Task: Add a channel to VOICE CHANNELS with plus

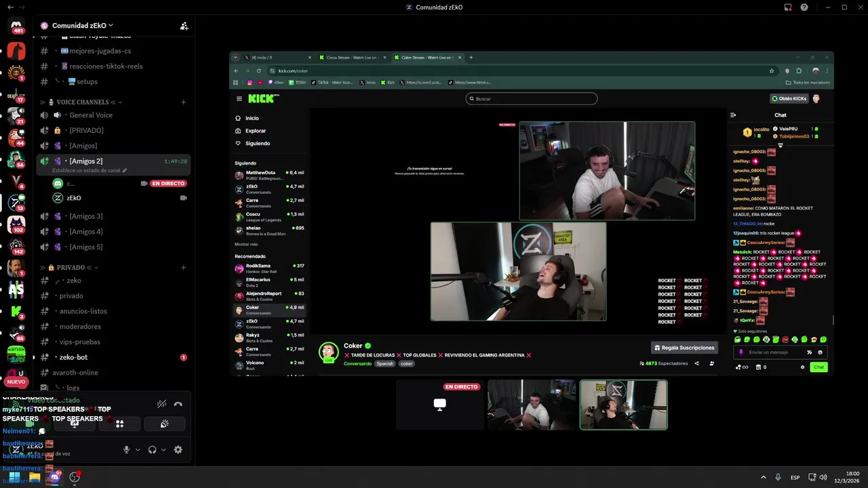Action: (x=183, y=102)
